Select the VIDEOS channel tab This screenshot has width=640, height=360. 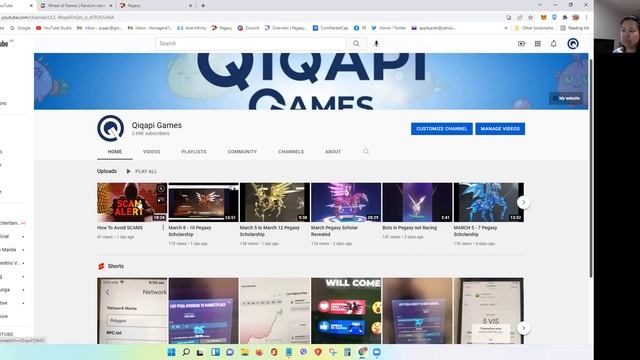(x=151, y=151)
